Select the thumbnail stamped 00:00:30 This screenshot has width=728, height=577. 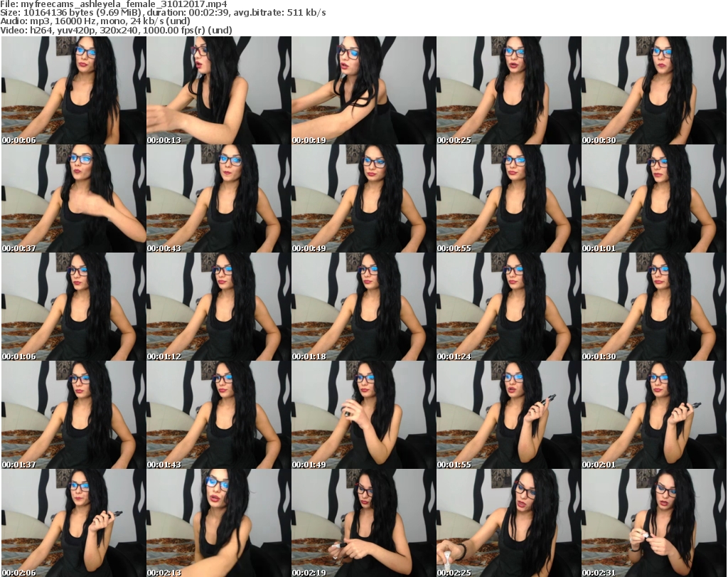click(654, 90)
